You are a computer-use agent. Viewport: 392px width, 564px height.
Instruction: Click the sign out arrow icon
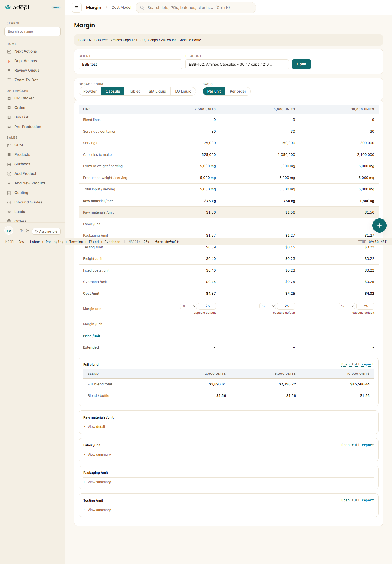pyautogui.click(x=27, y=230)
